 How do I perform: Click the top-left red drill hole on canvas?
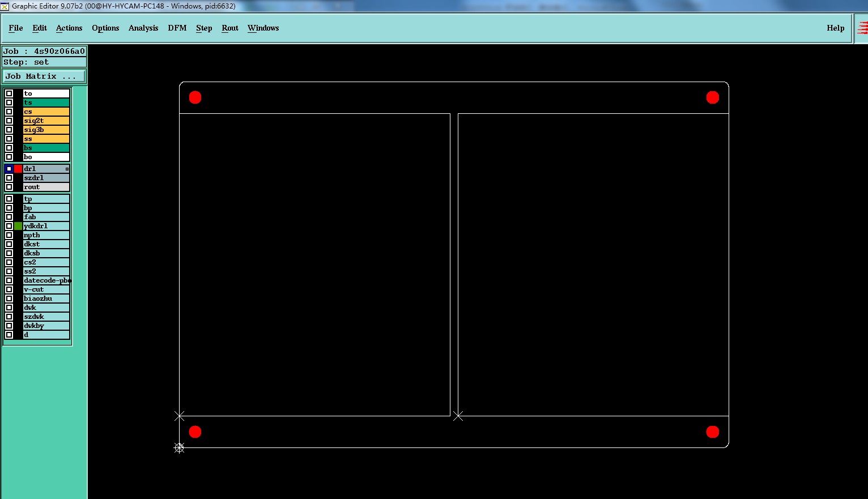coord(195,97)
